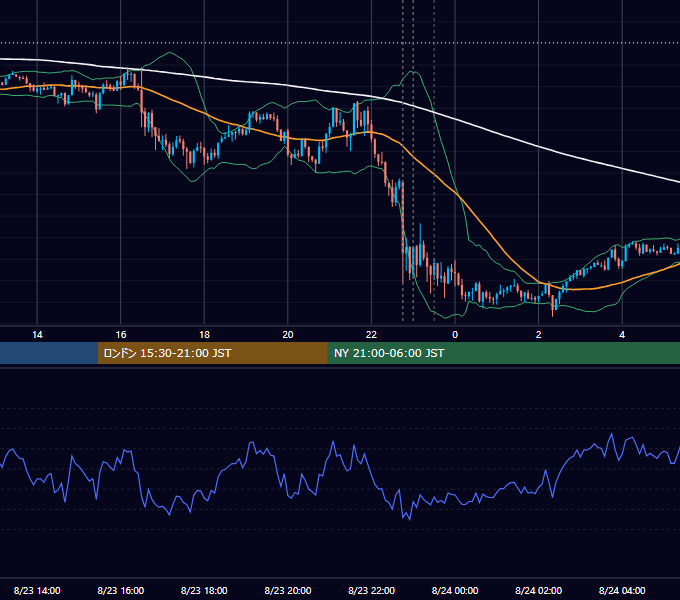Click the hour label 20 on price chart axis
Image resolution: width=680 pixels, height=600 pixels.
click(x=288, y=335)
